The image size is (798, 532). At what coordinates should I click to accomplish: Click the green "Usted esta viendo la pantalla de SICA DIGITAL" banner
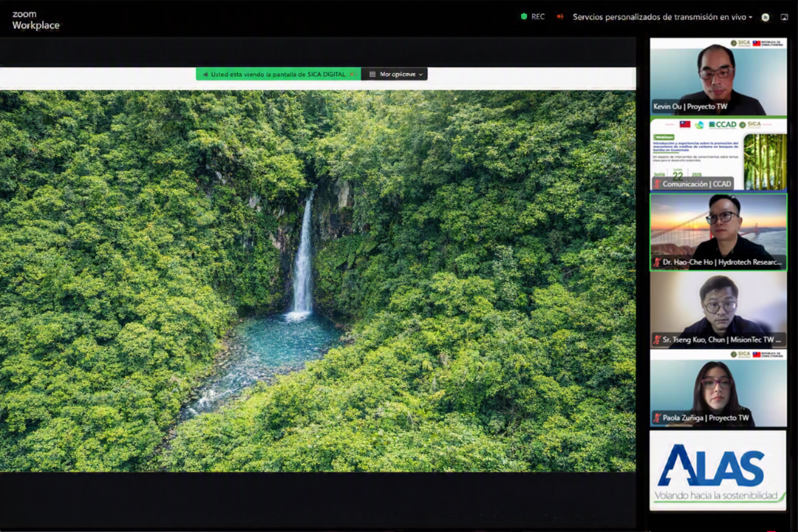click(278, 74)
